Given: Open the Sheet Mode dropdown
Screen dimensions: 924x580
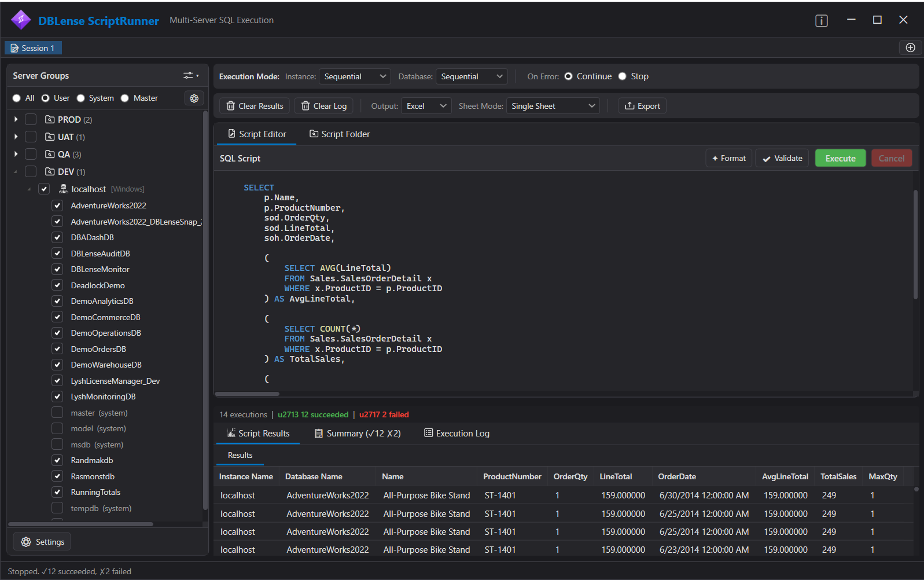Looking at the screenshot, I should click(553, 106).
